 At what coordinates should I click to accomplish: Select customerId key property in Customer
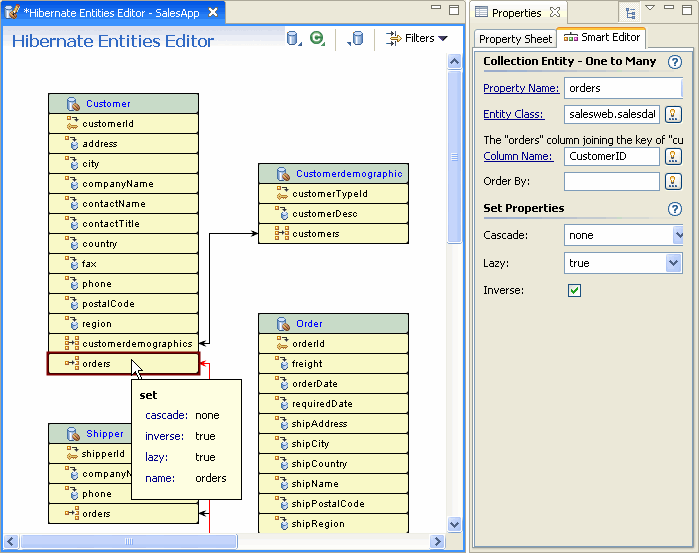click(123, 124)
